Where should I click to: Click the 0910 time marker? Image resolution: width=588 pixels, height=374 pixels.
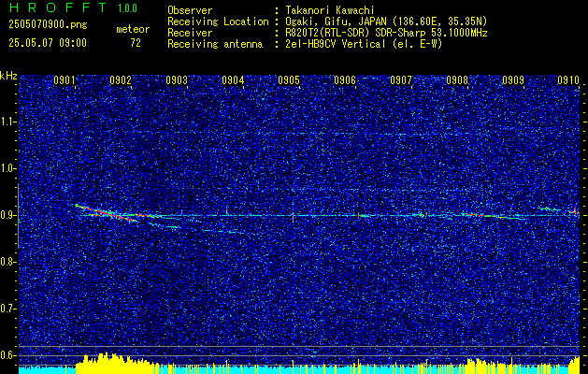tap(568, 80)
